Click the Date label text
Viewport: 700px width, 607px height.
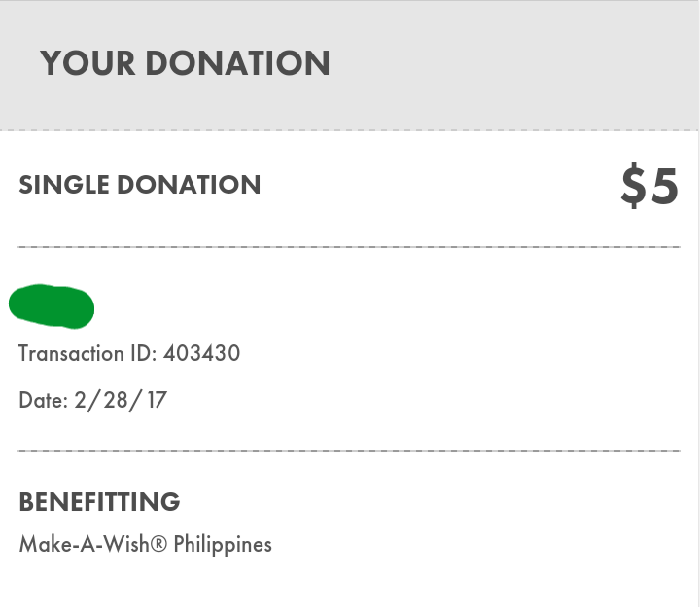click(44, 400)
